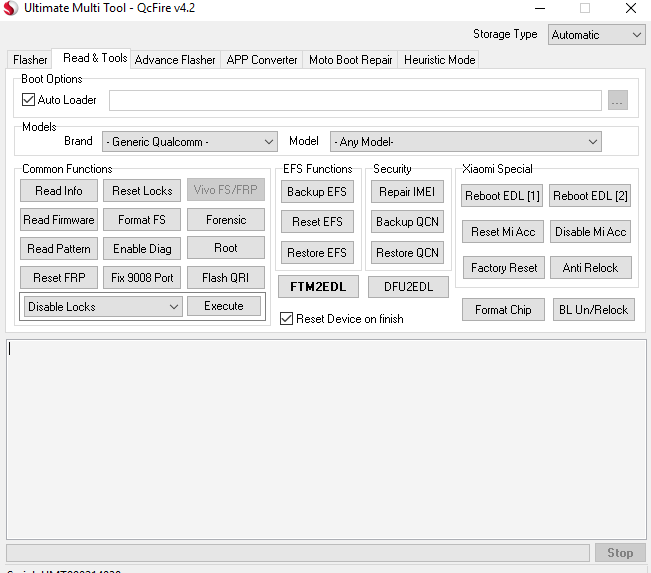Click the loader file path field

click(x=355, y=100)
